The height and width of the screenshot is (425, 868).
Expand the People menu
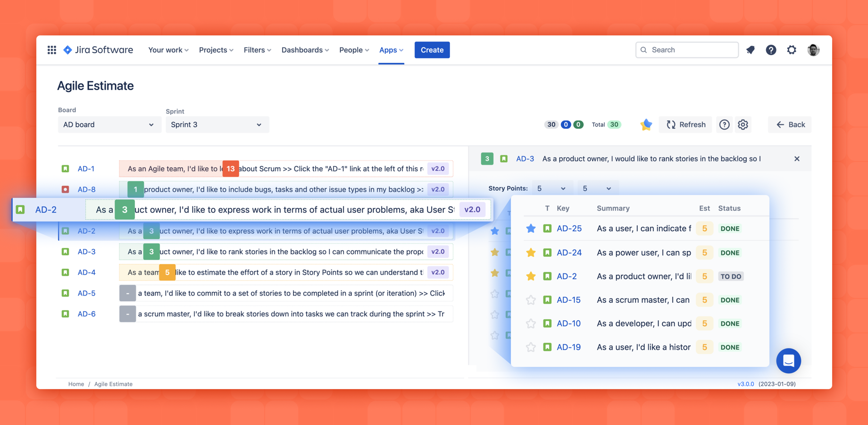click(x=354, y=50)
